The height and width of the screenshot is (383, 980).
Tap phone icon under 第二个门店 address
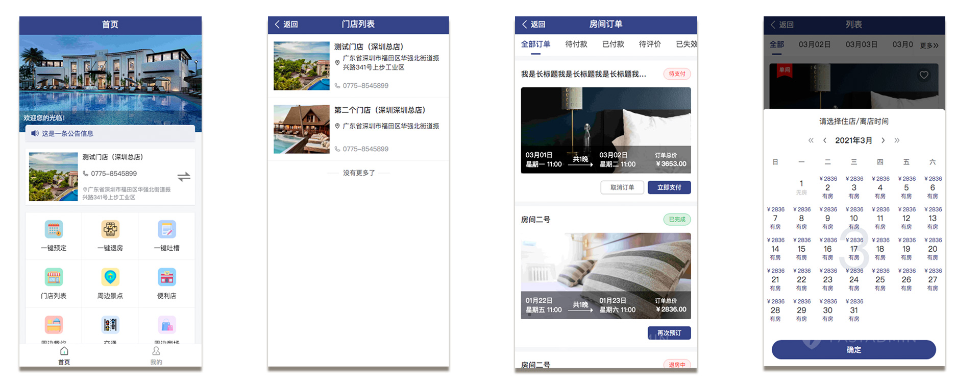tap(337, 149)
